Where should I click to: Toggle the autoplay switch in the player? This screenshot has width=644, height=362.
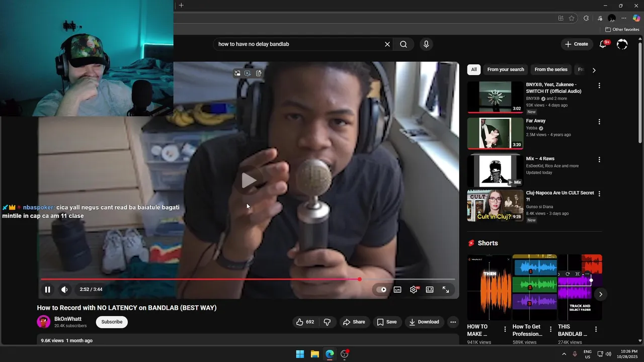(381, 290)
